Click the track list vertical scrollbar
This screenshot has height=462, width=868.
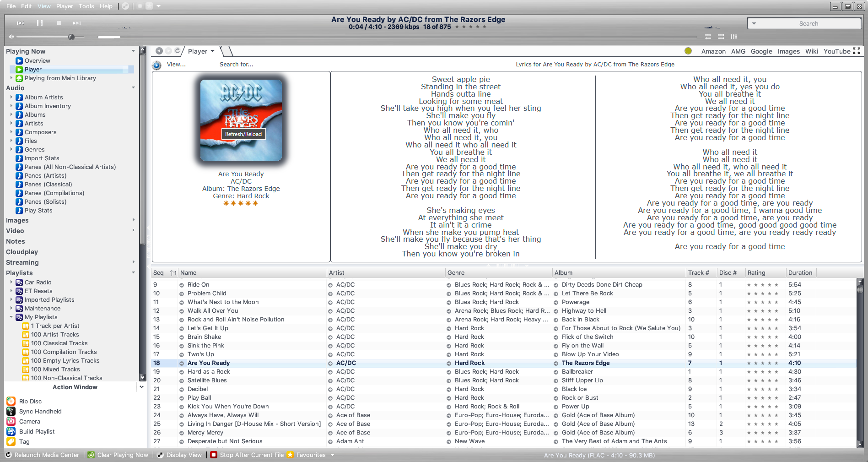[859, 363]
